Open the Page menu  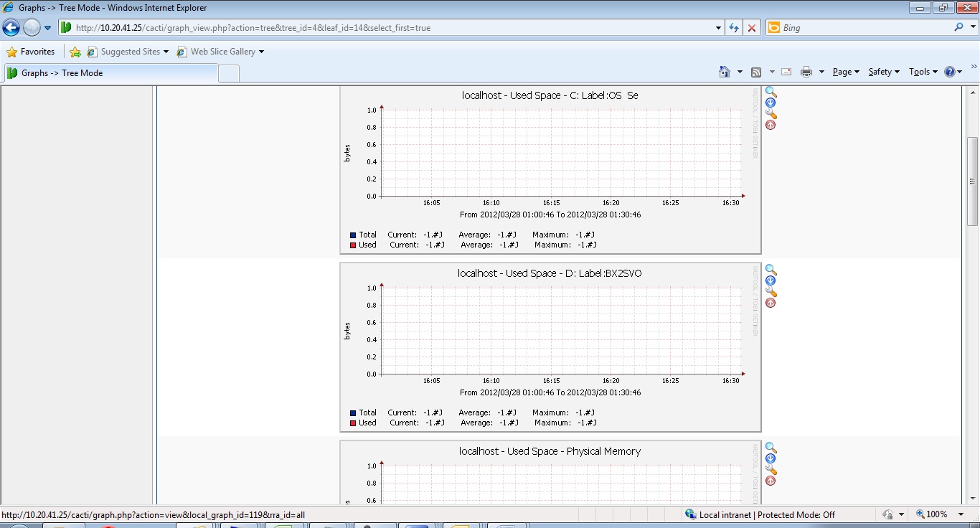click(846, 72)
